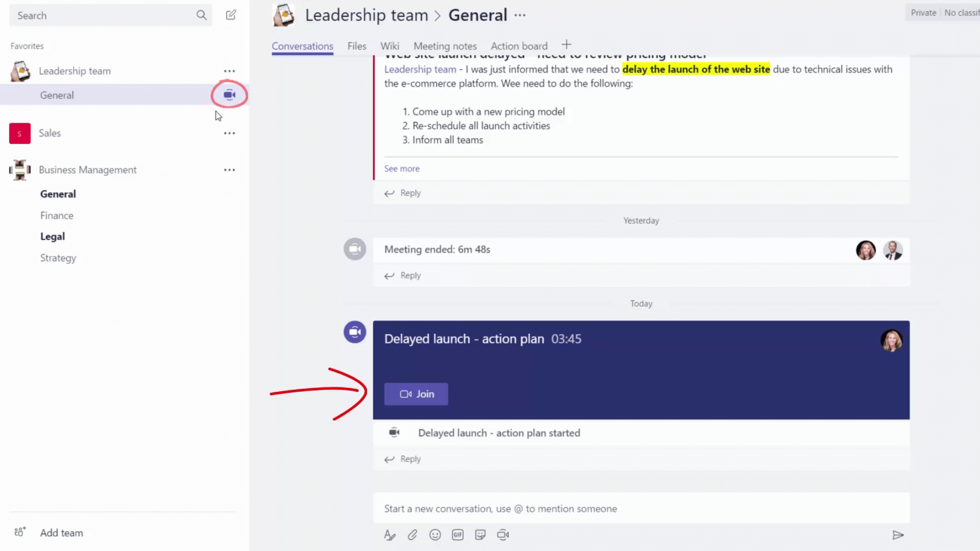The image size is (980, 551).
Task: Switch to the Files tab
Action: (356, 45)
